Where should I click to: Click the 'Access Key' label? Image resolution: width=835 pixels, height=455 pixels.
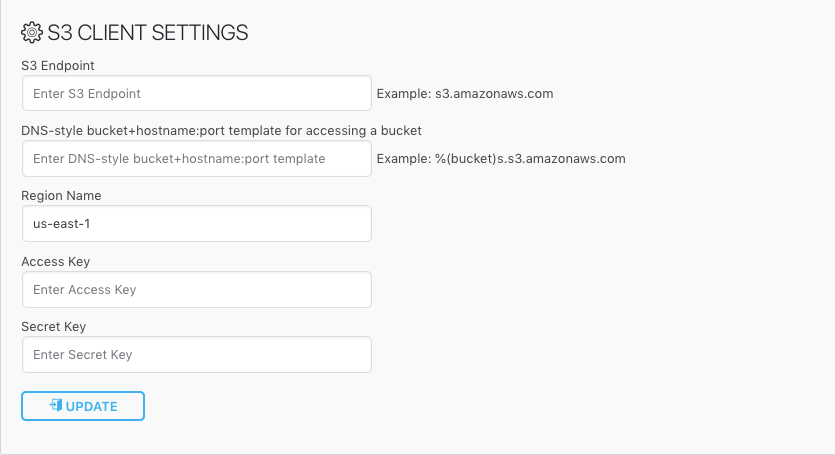(x=56, y=261)
